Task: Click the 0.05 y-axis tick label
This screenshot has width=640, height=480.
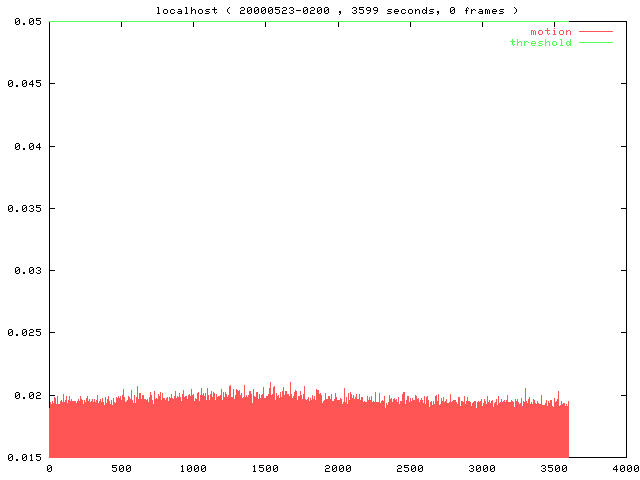Action: point(20,22)
